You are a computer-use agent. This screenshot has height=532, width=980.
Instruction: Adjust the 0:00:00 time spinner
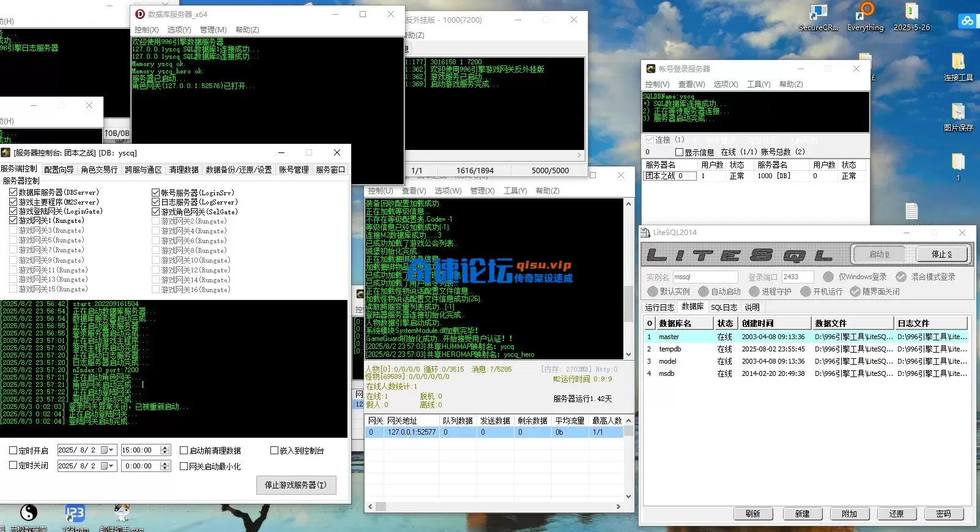[x=165, y=466]
